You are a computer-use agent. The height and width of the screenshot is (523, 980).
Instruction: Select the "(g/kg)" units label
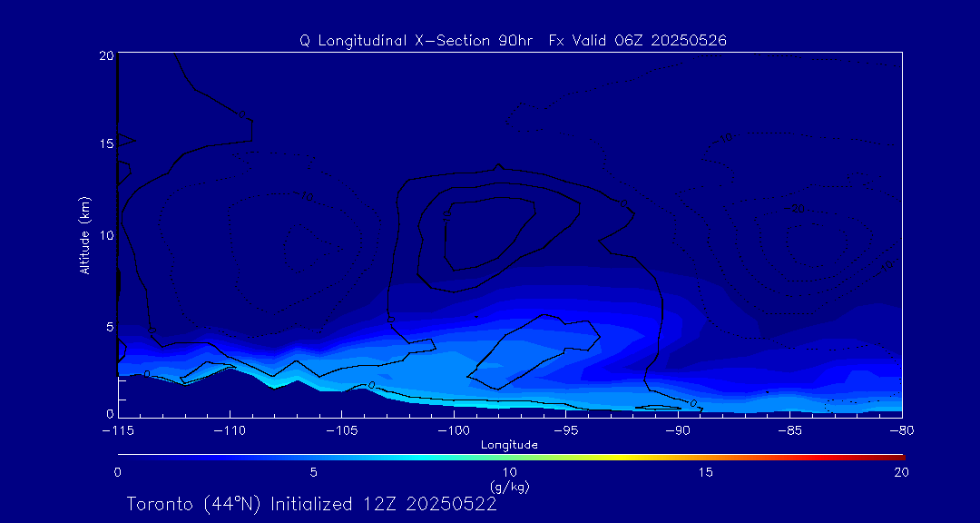(510, 485)
